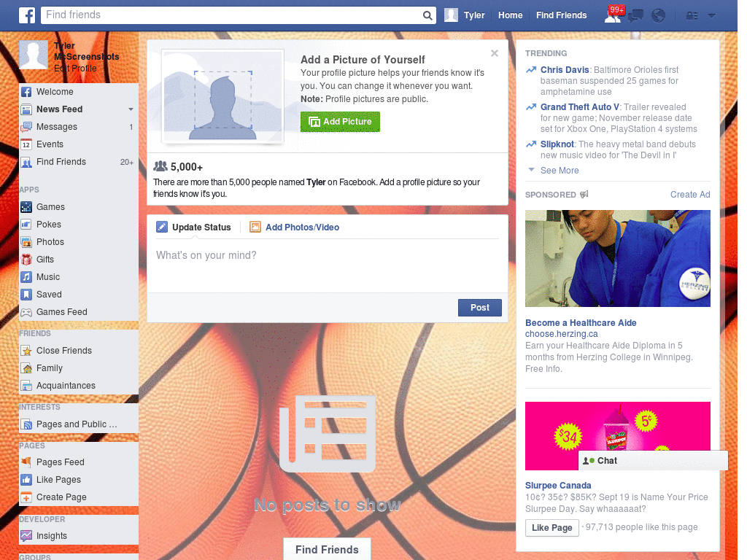
Task: Open the Chat bar
Action: pos(653,461)
